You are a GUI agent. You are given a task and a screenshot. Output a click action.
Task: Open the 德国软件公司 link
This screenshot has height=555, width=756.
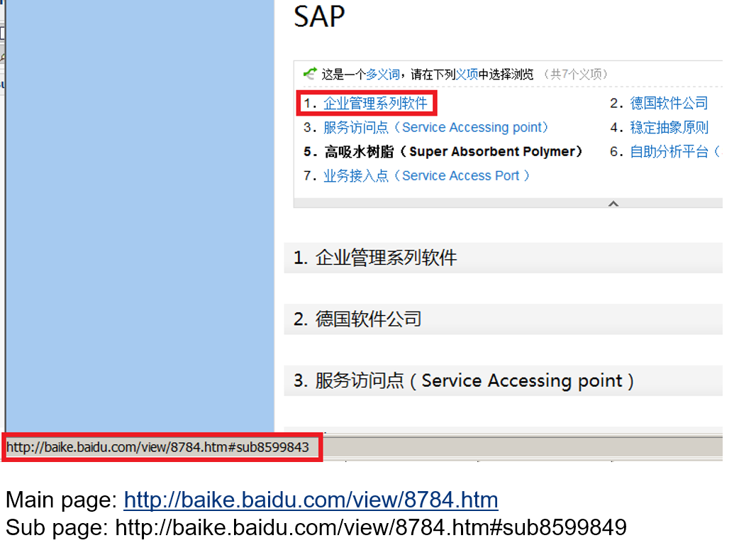click(x=669, y=103)
